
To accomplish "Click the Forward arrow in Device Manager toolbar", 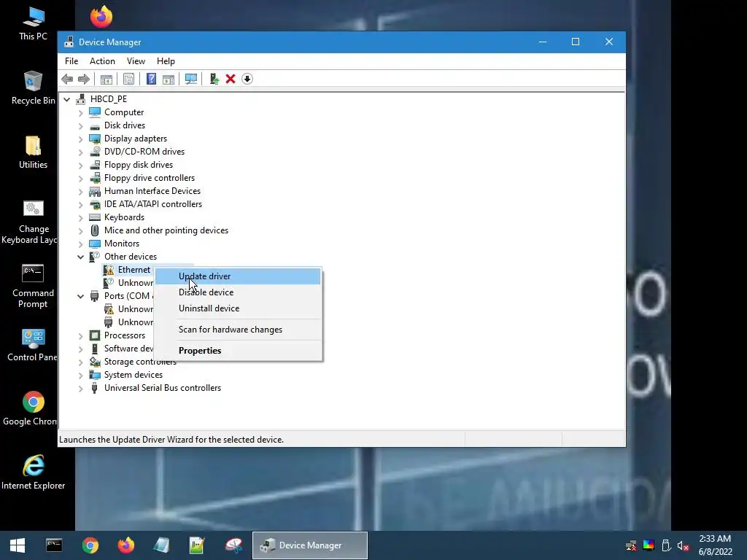I will coord(84,79).
